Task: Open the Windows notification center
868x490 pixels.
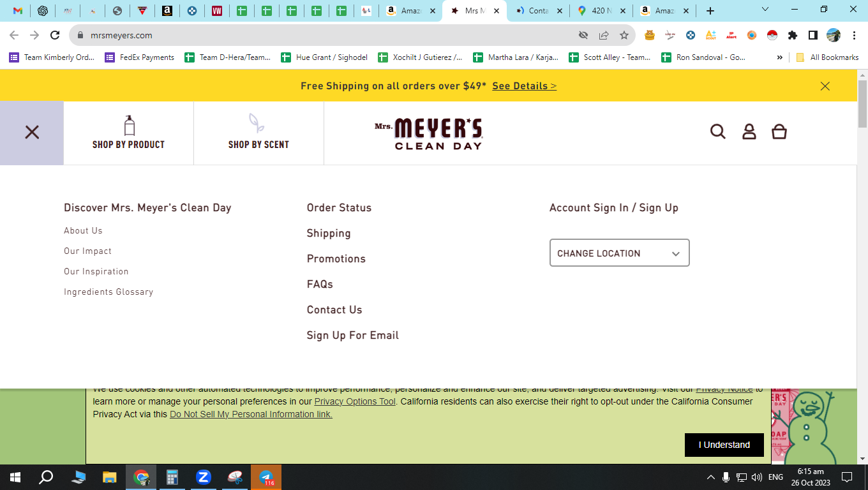Action: pos(847,477)
